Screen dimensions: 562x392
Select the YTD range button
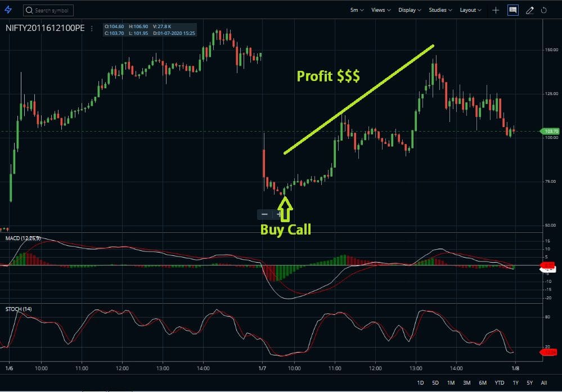click(500, 382)
